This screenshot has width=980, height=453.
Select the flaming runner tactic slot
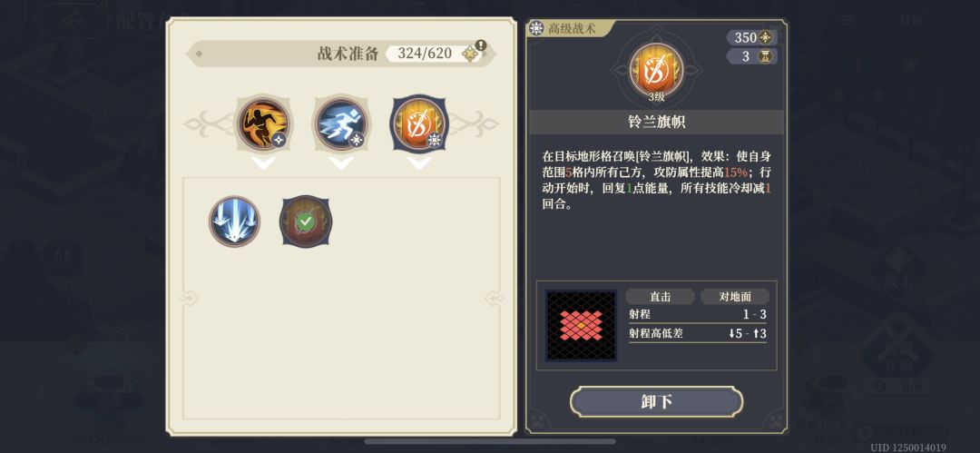click(x=263, y=123)
